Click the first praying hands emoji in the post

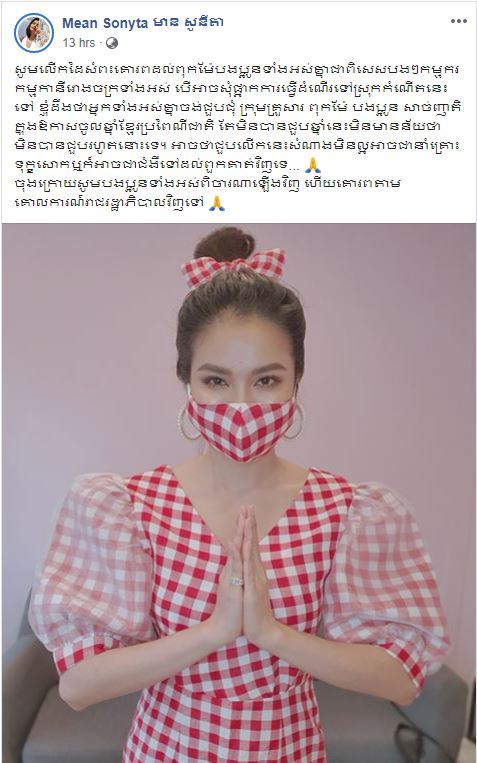pos(312,166)
